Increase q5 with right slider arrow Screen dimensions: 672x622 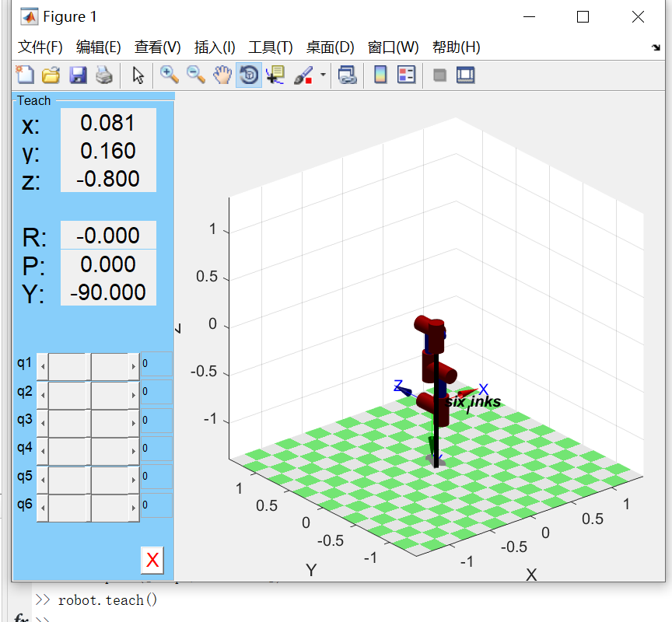(134, 480)
